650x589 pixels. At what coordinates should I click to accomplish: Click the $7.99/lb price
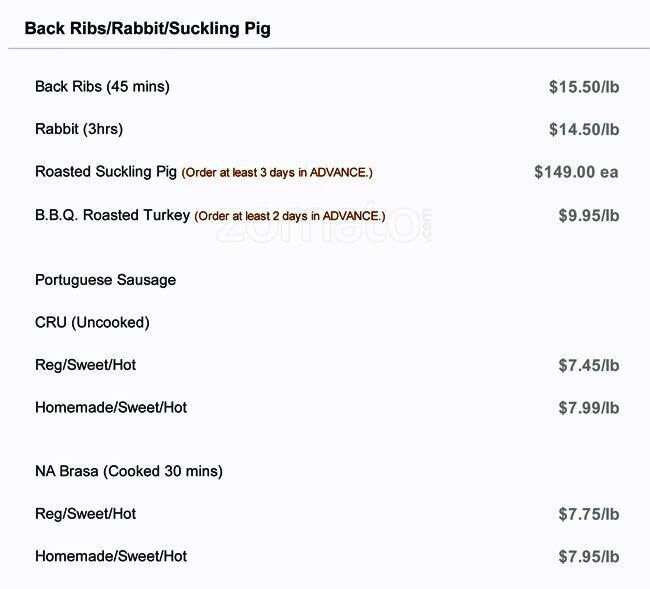[x=588, y=408]
